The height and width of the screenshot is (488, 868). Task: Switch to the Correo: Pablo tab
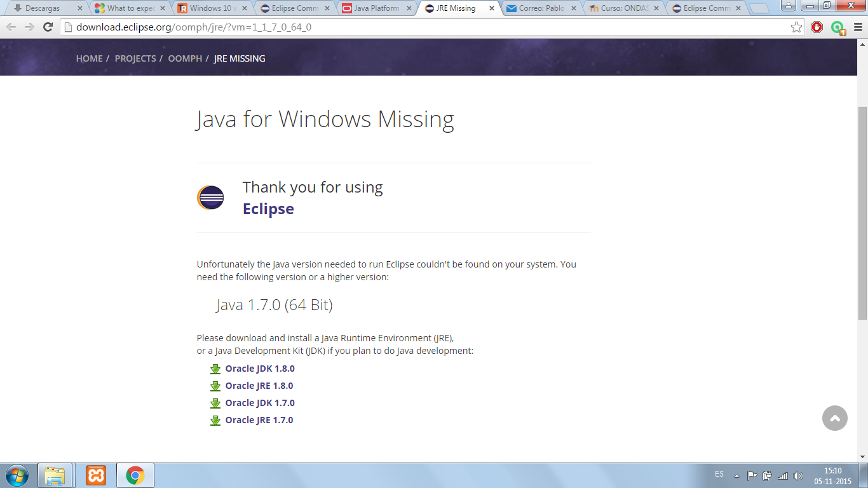coord(540,8)
